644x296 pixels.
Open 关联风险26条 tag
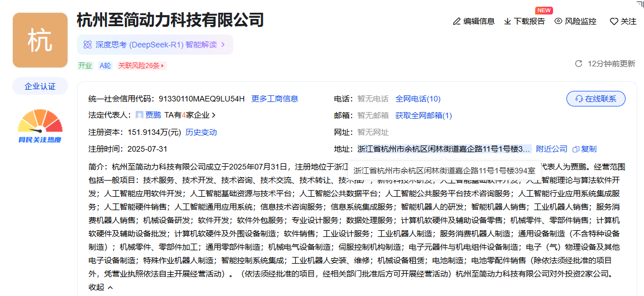pos(142,65)
